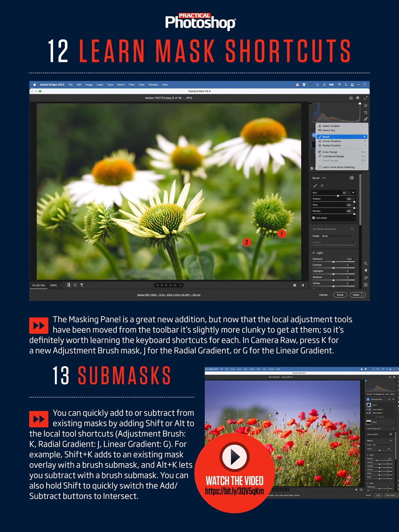Select the Crop tool icon
This screenshot has height=532, width=399.
click(x=365, y=112)
